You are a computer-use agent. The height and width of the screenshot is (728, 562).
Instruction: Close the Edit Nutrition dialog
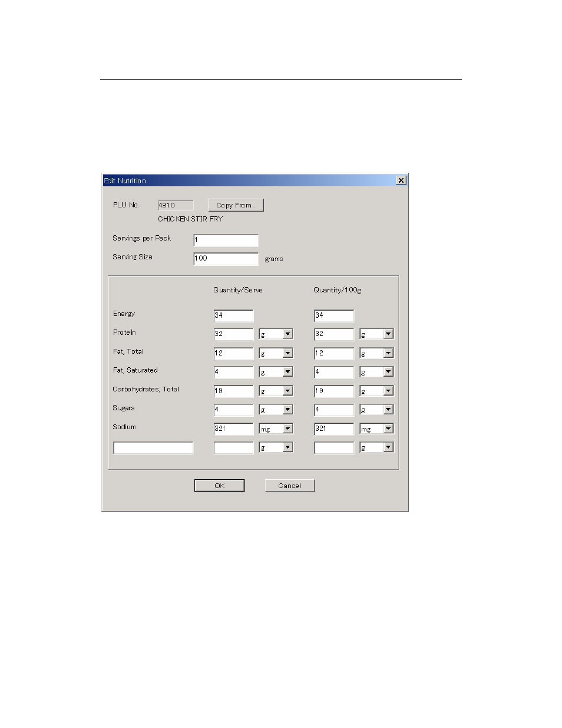tap(401, 180)
